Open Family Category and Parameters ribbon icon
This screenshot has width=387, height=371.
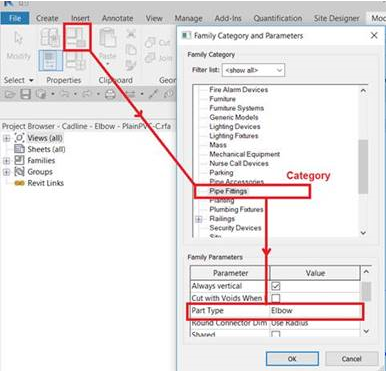(x=77, y=37)
